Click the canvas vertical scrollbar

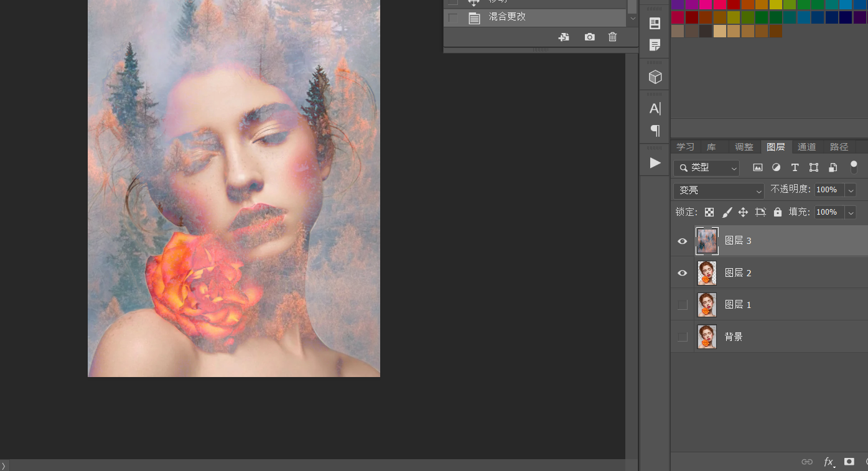[632, 255]
